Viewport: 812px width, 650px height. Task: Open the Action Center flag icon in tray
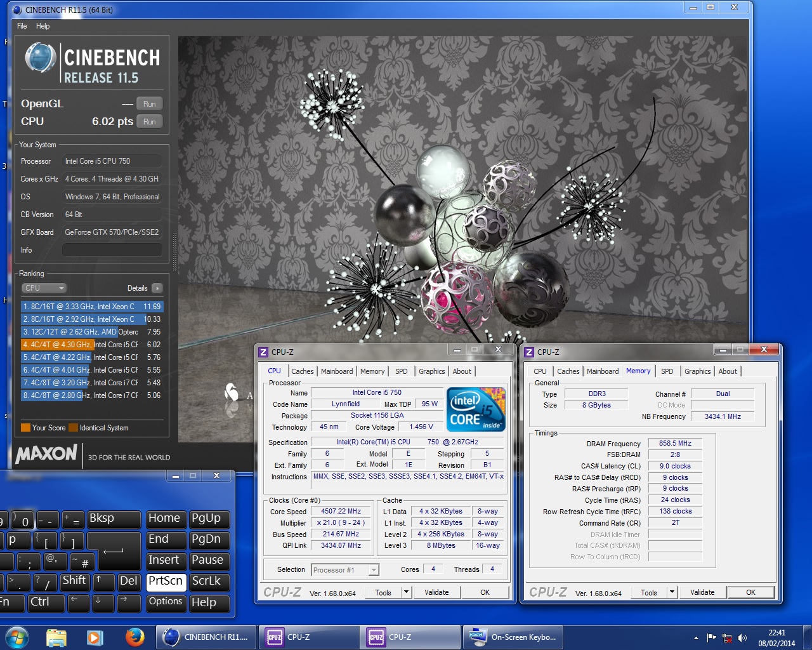coord(712,638)
